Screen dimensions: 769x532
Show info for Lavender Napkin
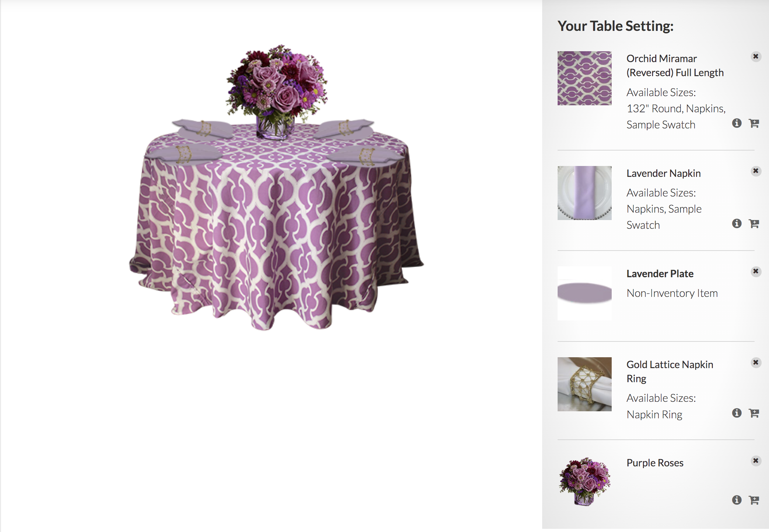[737, 224]
